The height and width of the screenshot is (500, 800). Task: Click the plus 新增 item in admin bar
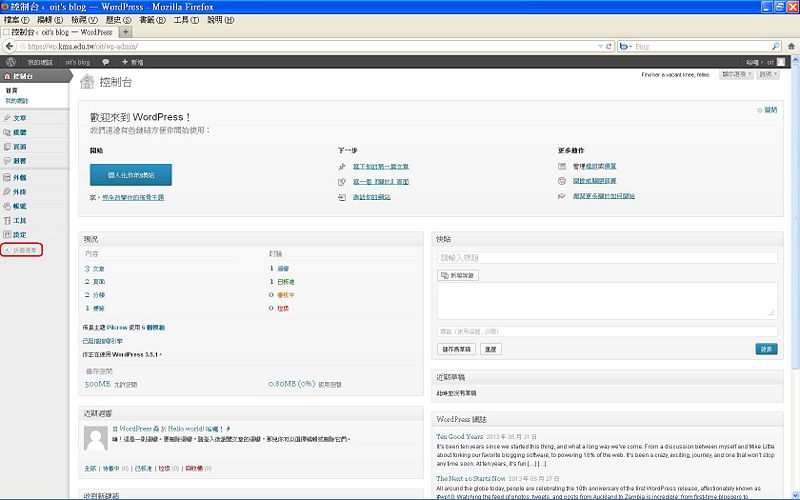click(133, 62)
